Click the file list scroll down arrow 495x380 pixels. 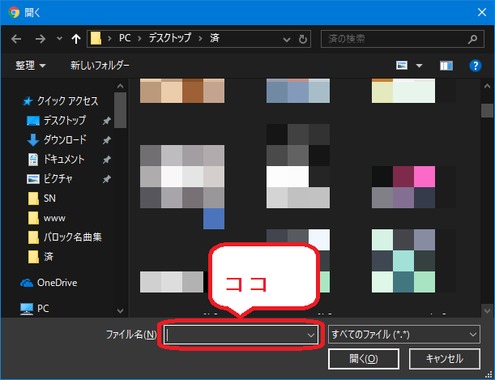click(x=487, y=311)
